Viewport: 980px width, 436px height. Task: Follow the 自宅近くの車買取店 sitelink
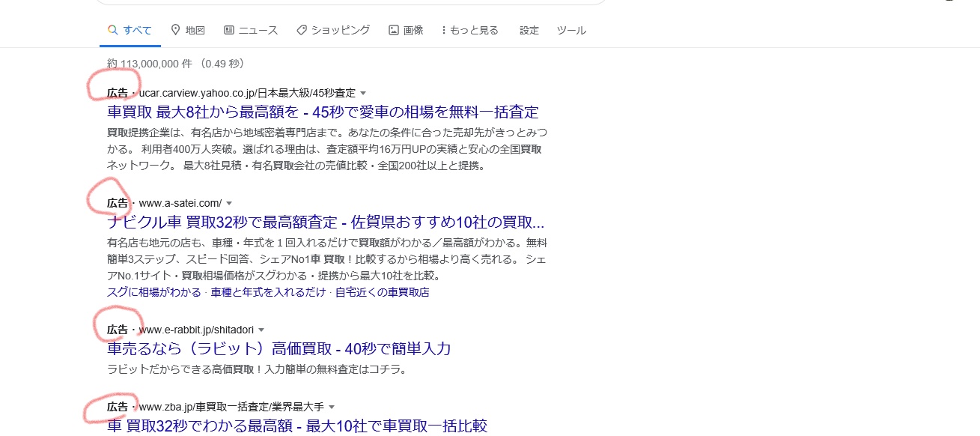coord(382,292)
